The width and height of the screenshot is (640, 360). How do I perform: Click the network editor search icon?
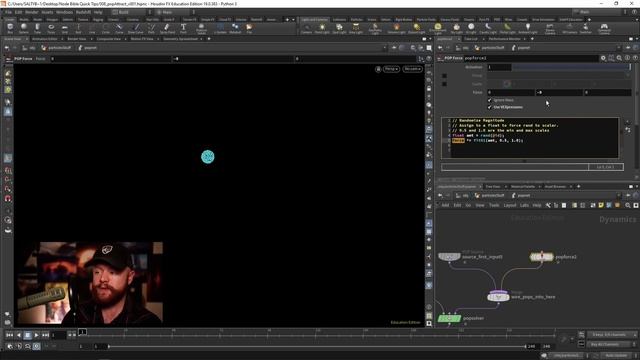pyautogui.click(x=627, y=205)
